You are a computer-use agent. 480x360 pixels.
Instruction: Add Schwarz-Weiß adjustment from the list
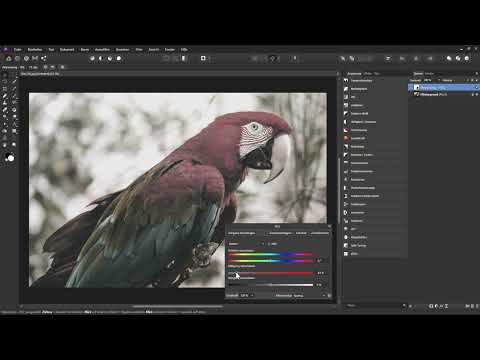coord(359,114)
